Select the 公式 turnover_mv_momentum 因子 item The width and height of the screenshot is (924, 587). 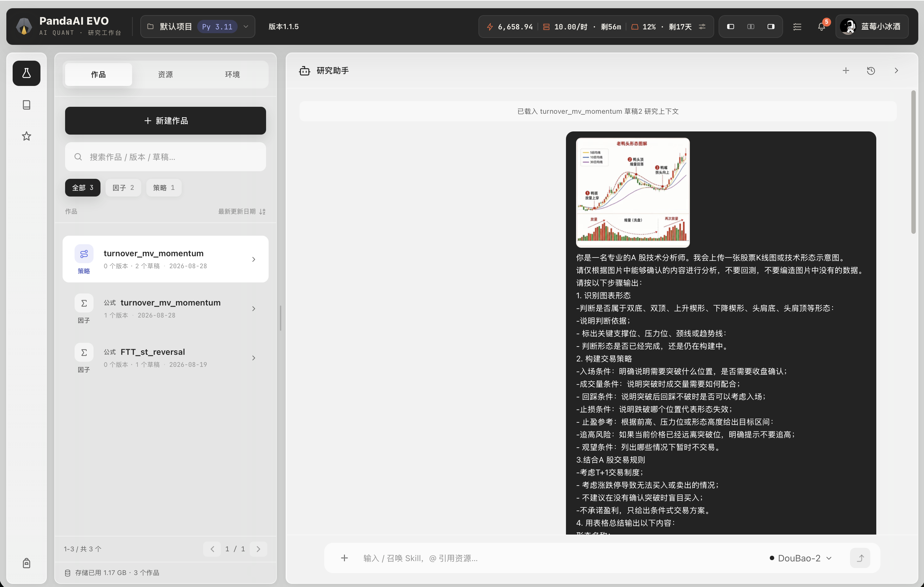pos(165,308)
